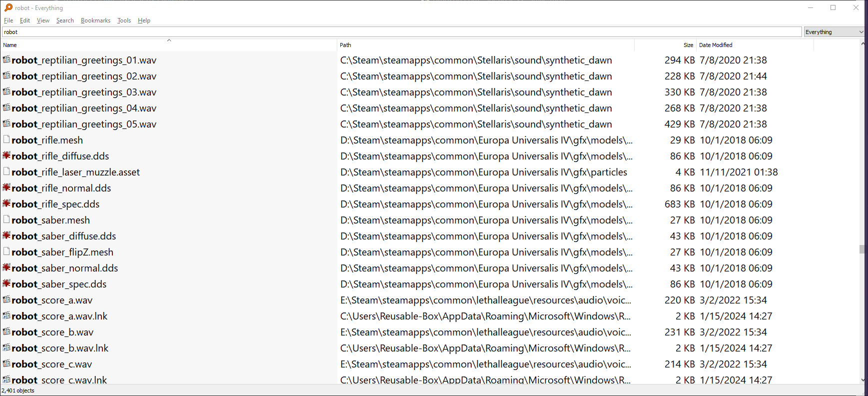Screen dimensions: 868x396
Task: Click the vertical scrollbar thumb
Action: click(x=862, y=249)
